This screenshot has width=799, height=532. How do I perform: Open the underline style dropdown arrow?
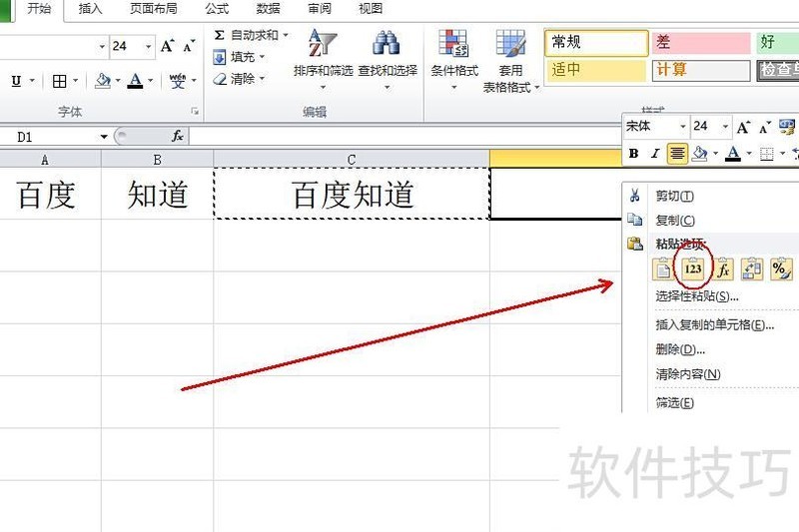(x=32, y=81)
